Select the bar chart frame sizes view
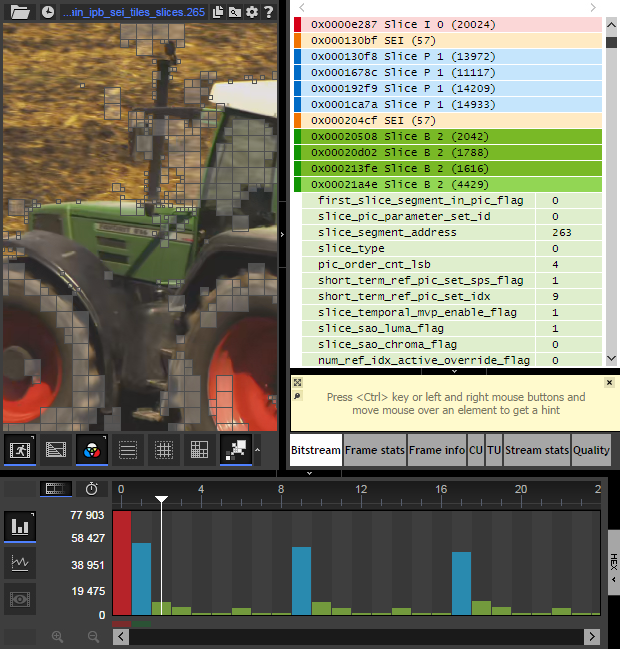 [20, 526]
